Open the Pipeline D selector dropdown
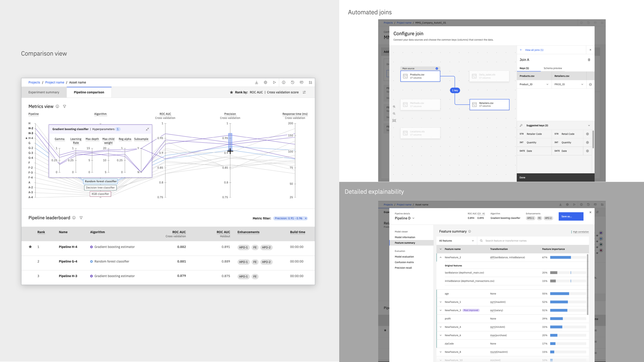Viewport: 644px width, 362px height. (413, 218)
